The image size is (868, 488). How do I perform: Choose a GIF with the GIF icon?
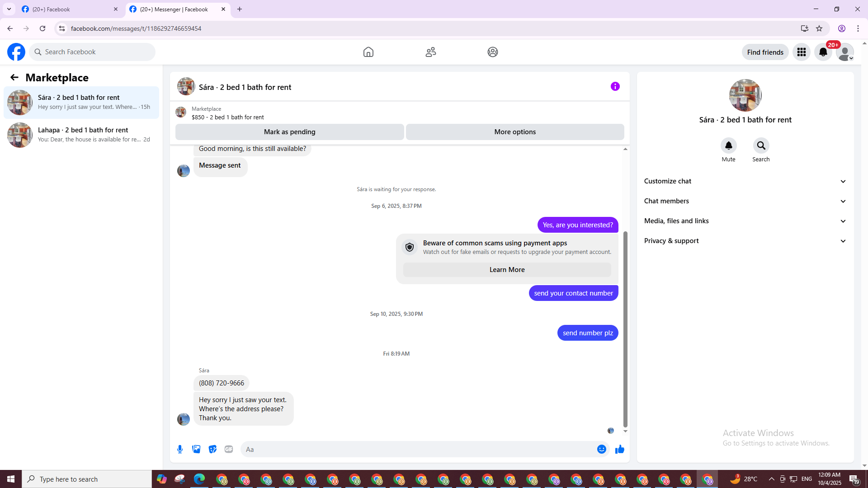click(229, 449)
